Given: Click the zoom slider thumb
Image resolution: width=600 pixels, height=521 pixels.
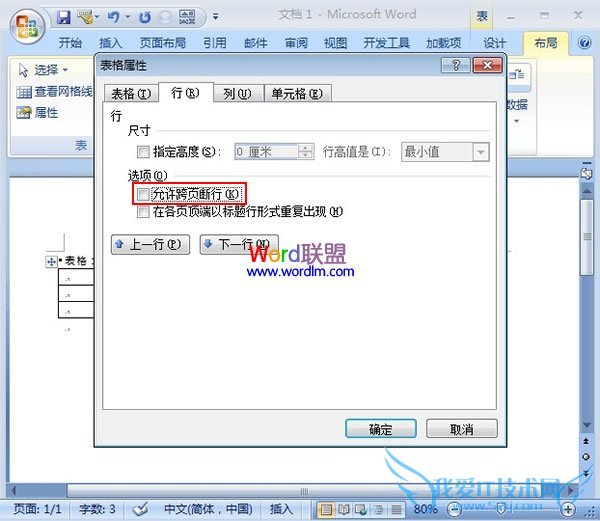Looking at the screenshot, I should [x=501, y=509].
